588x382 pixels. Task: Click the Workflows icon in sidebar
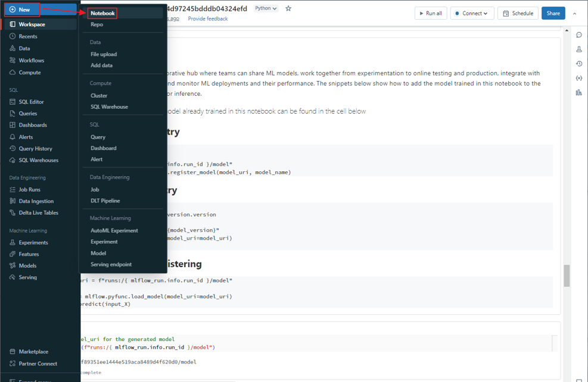click(x=13, y=60)
